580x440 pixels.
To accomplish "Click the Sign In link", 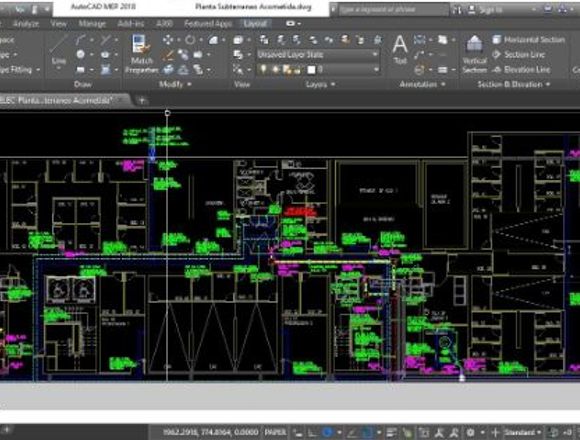I will click(490, 10).
